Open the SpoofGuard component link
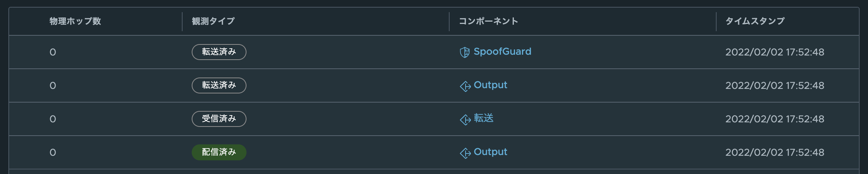 (502, 52)
